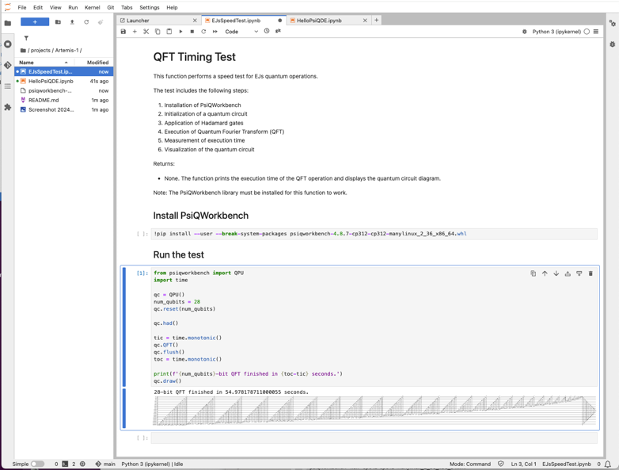Image resolution: width=620 pixels, height=470 pixels.
Task: Open the Edit menu
Action: [x=38, y=8]
